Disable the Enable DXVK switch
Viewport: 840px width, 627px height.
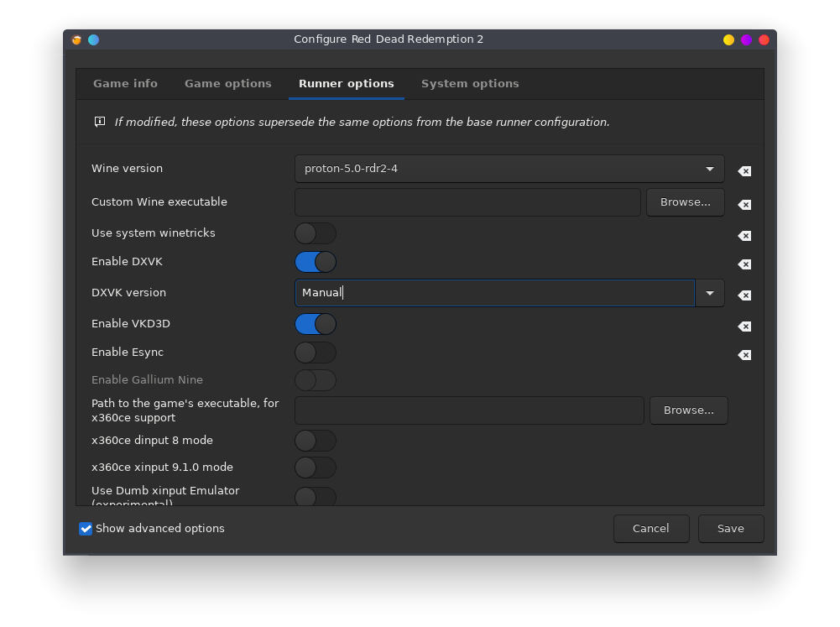(x=316, y=262)
